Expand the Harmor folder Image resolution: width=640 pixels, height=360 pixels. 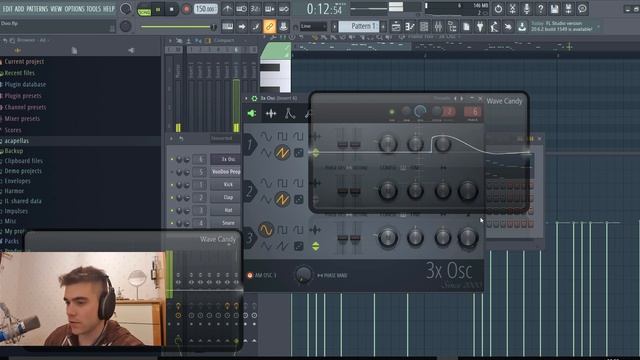(x=14, y=191)
